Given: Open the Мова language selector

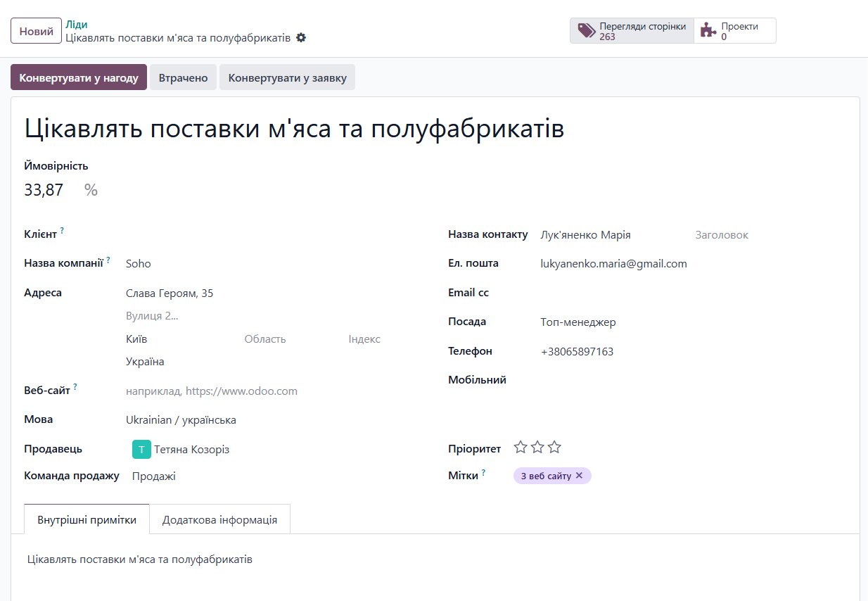Looking at the screenshot, I should click(181, 419).
